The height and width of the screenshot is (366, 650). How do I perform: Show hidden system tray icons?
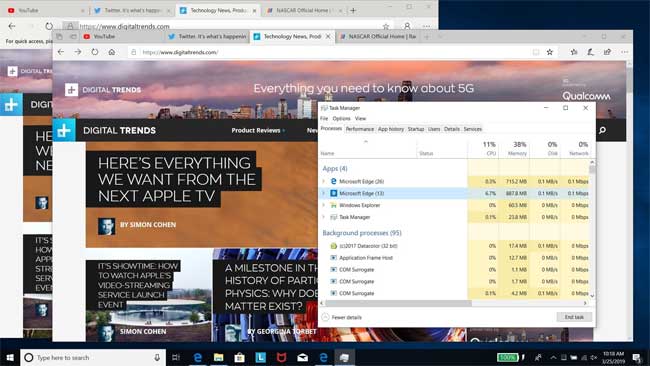tap(553, 357)
